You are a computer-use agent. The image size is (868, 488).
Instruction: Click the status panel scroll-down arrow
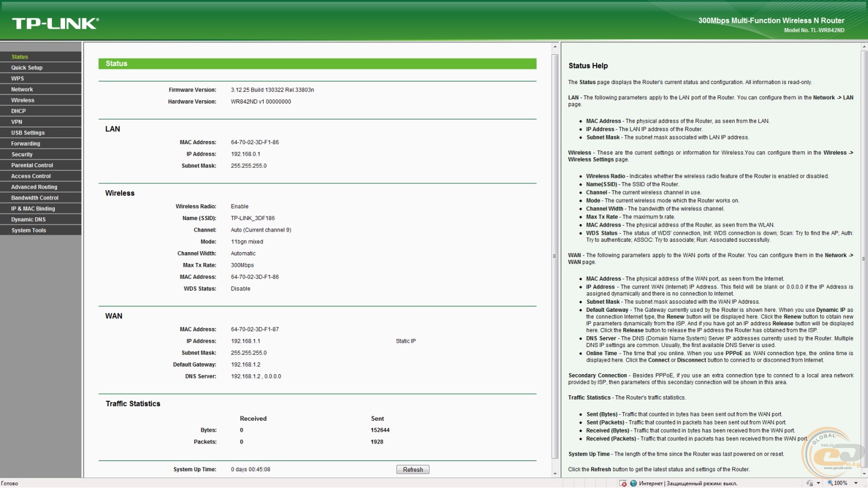tap(555, 474)
